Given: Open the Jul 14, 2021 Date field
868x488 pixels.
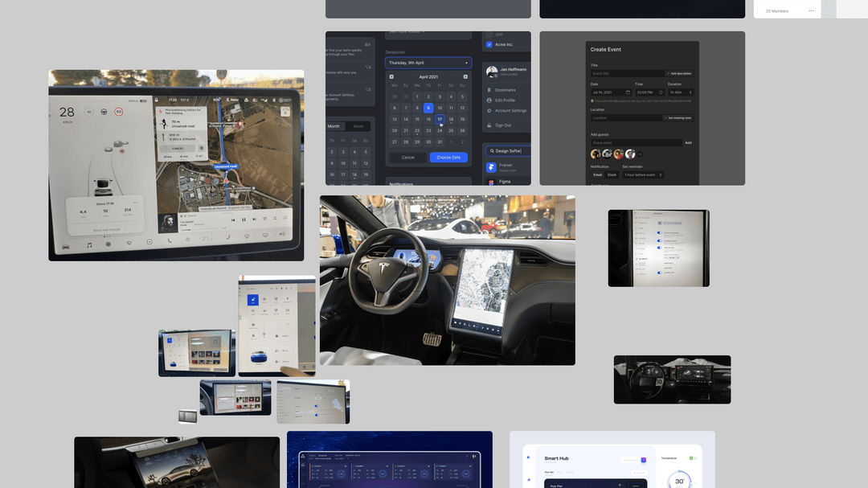Looking at the screenshot, I should coord(611,92).
